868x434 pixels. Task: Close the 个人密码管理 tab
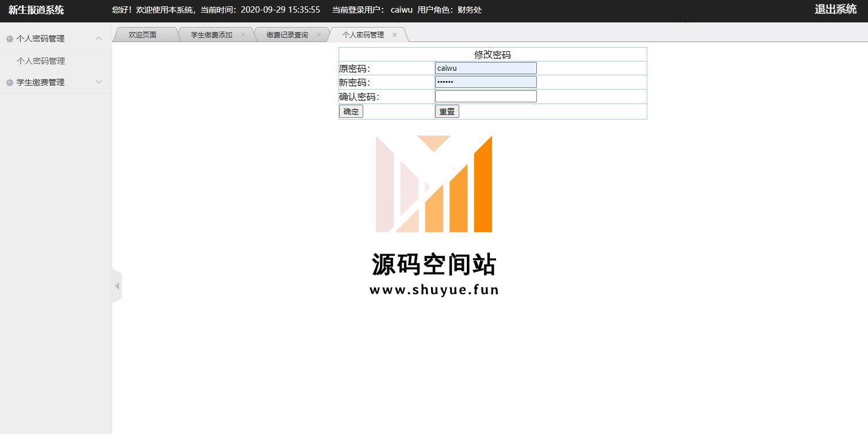(394, 34)
